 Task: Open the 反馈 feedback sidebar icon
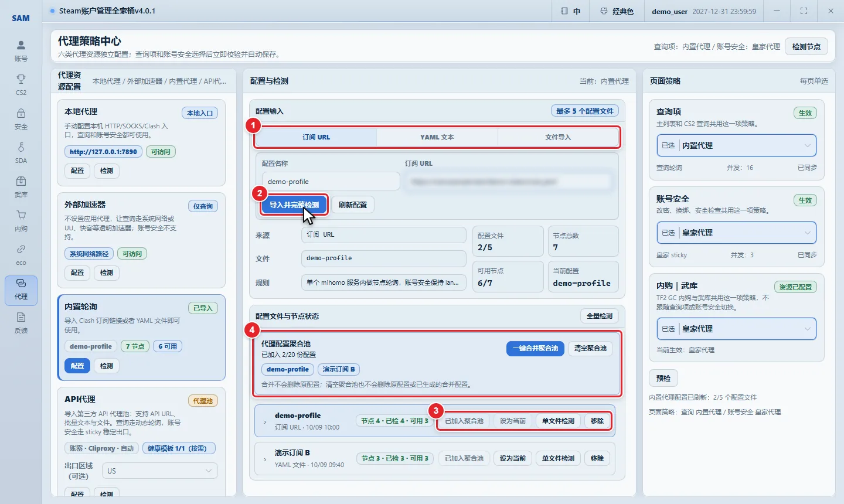[x=21, y=323]
